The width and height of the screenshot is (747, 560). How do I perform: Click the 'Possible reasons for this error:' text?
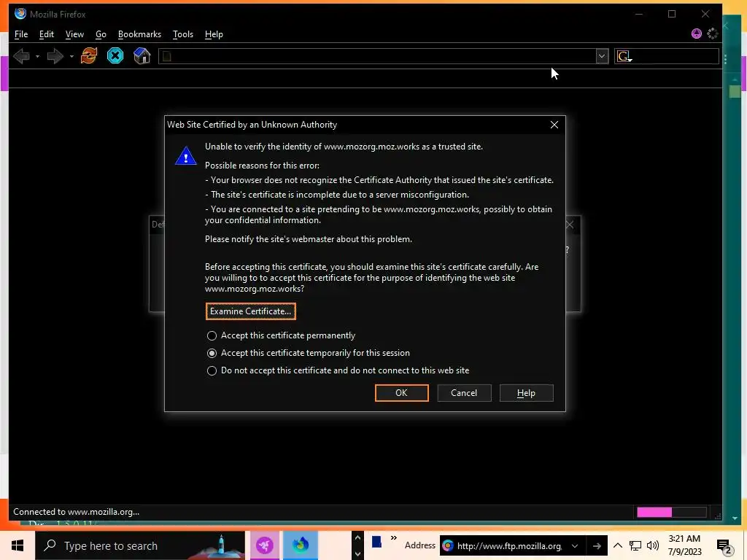[x=262, y=166]
